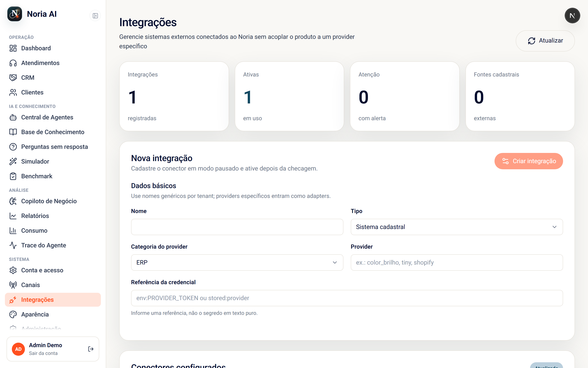Viewport: 588px width, 368px height.
Task: Open the Simulador page
Action: (x=53, y=162)
